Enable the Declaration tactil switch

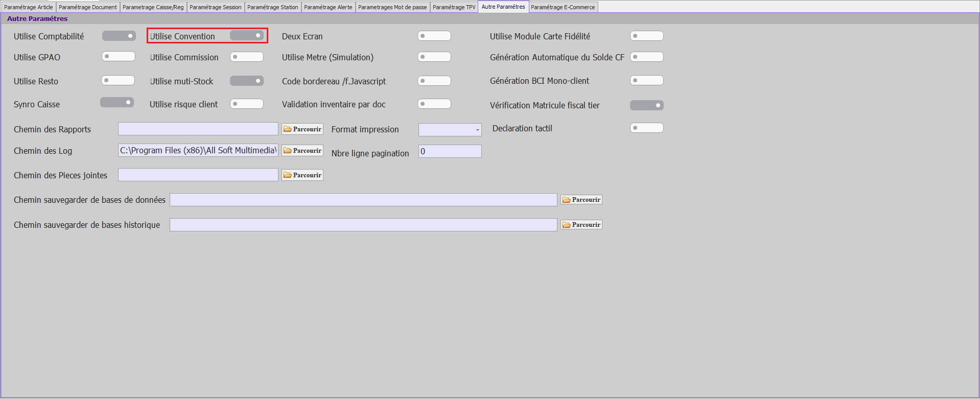646,128
